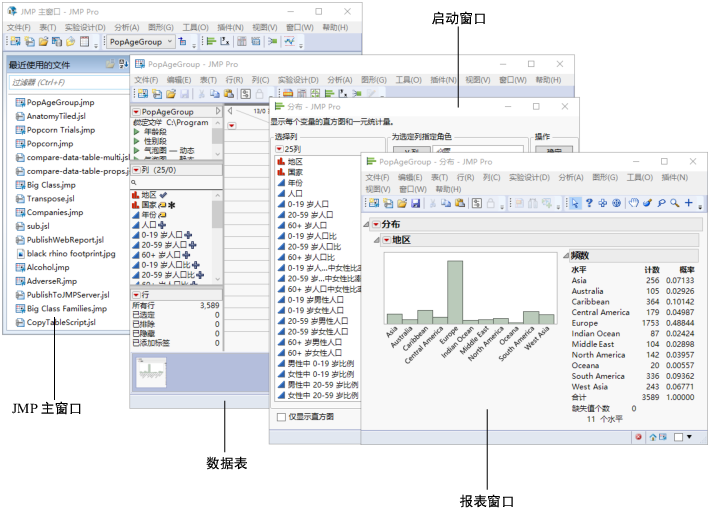Open Popcorn Trials.jmp in recent files
710x515 pixels.
click(x=61, y=130)
